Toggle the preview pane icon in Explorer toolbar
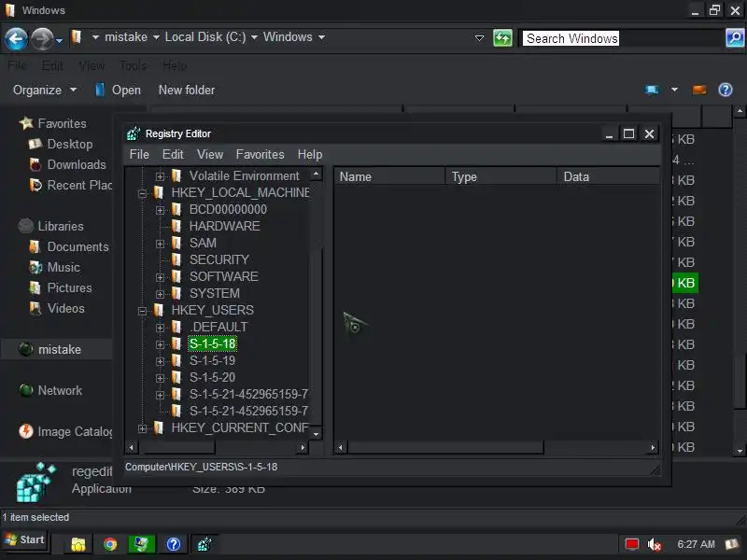747x560 pixels. [x=698, y=90]
